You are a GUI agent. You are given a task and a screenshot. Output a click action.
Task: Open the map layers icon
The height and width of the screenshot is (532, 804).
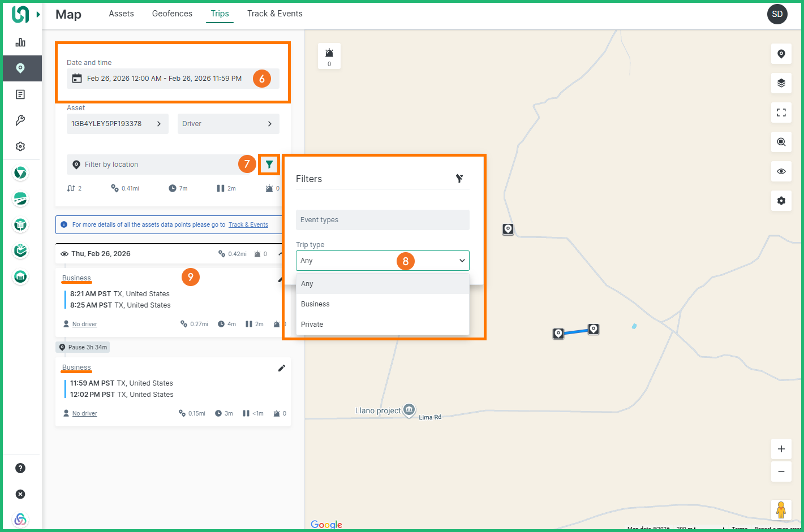[x=781, y=83]
